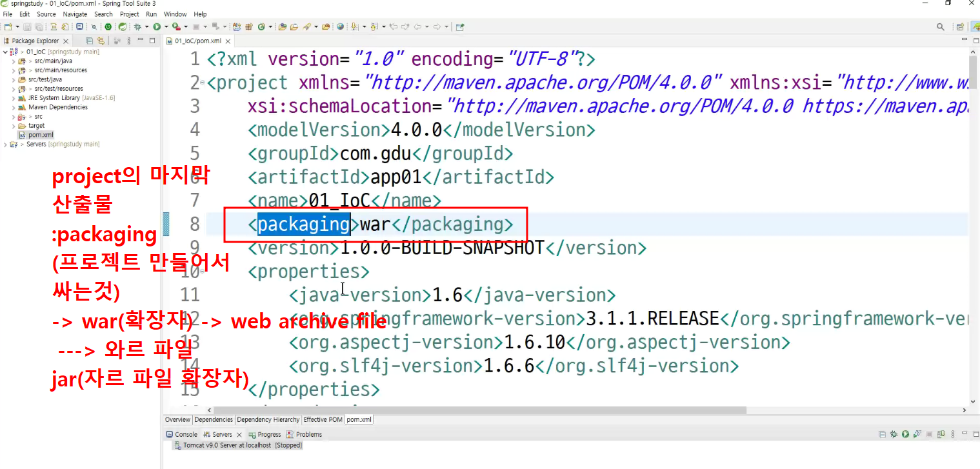980x469 pixels.
Task: Click the Debug bug toolbar icon
Action: click(x=137, y=27)
